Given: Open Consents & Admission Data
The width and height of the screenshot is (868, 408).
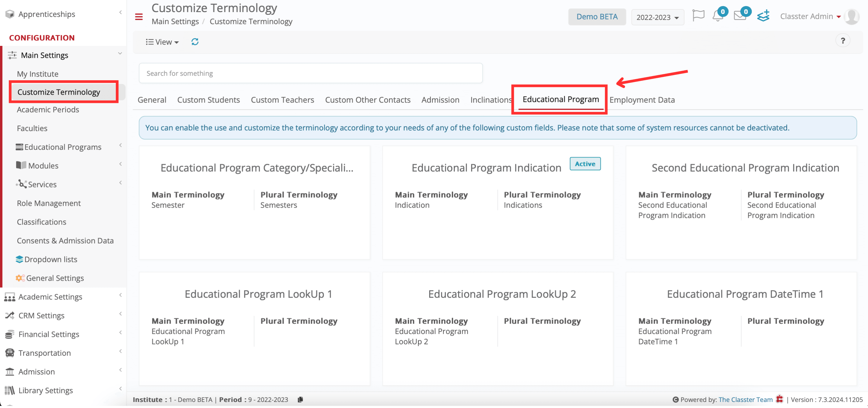Looking at the screenshot, I should point(65,241).
